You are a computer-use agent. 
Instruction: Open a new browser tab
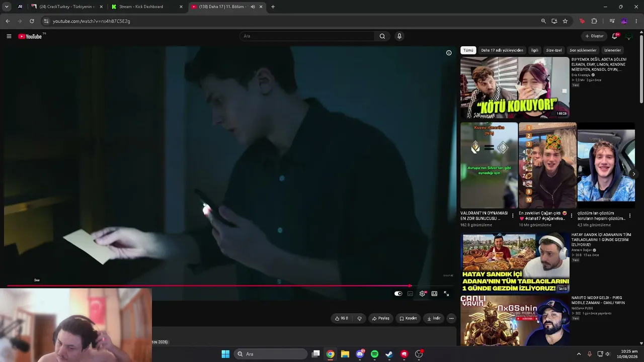[273, 7]
